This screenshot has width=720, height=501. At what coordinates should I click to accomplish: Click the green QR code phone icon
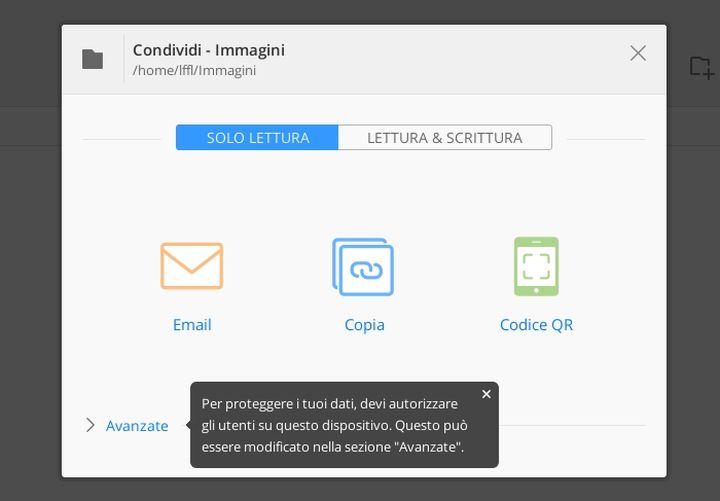click(x=536, y=266)
